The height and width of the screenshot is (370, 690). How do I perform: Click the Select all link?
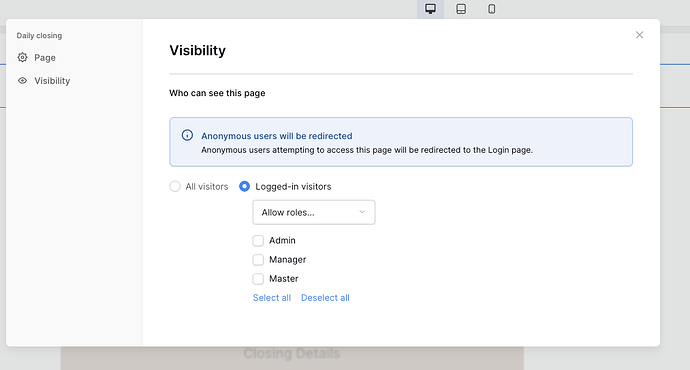pos(272,298)
